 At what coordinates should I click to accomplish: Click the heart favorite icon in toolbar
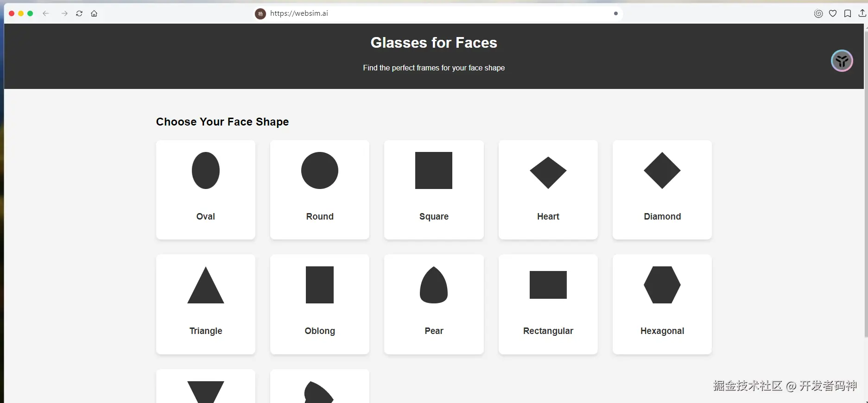[833, 13]
